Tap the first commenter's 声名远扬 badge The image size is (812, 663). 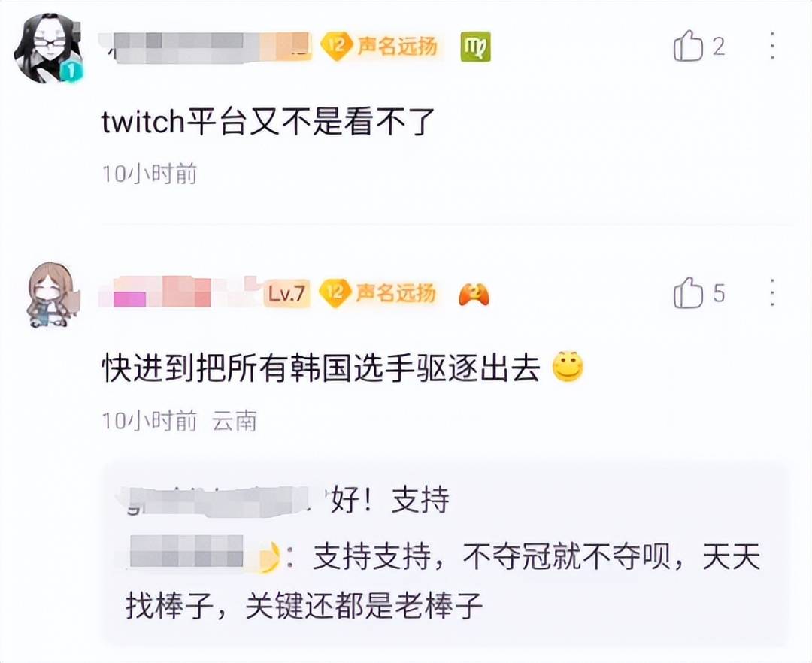380,46
